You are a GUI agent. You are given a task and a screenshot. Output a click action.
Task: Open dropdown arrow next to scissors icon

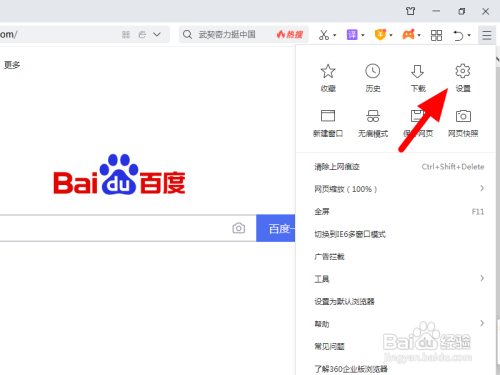click(x=335, y=35)
